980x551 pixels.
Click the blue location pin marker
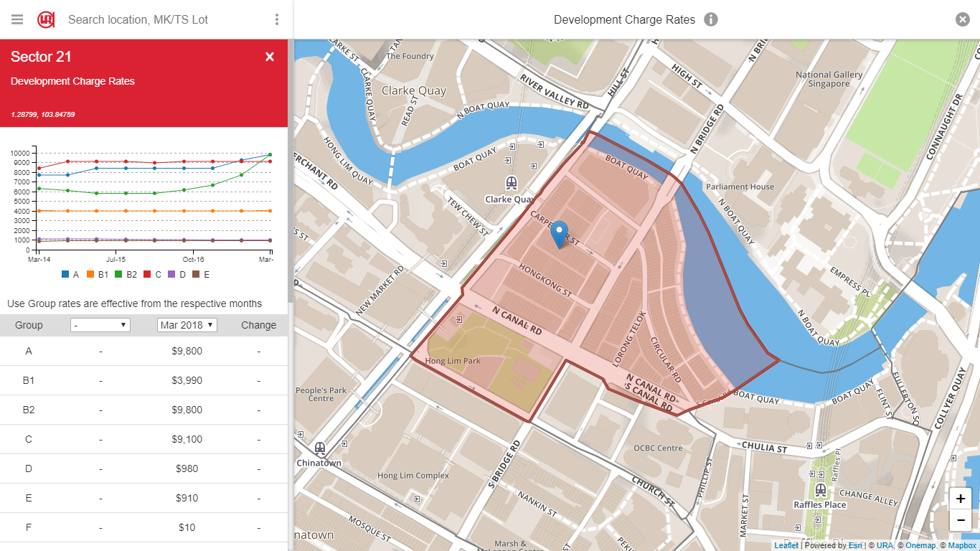pyautogui.click(x=560, y=235)
